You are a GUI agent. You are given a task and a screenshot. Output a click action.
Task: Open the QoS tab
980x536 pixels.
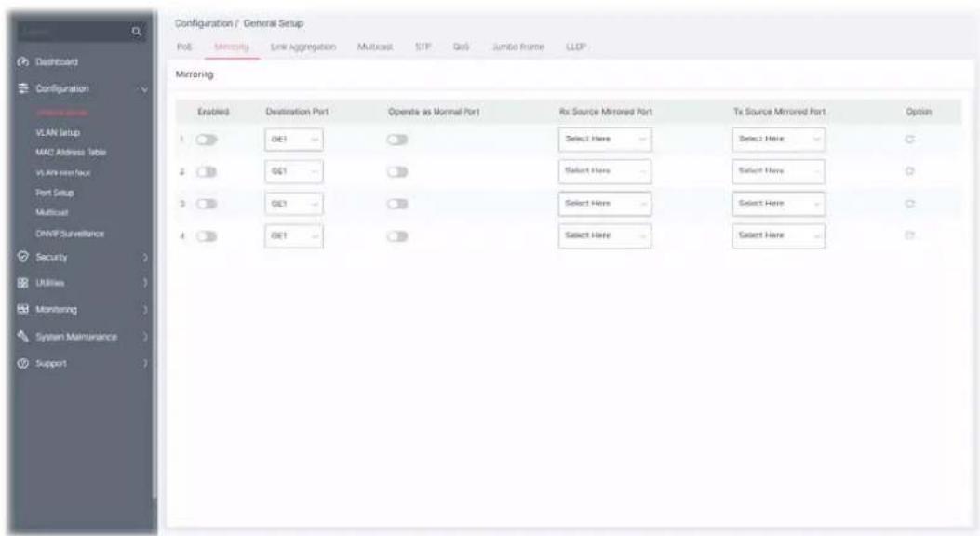coord(462,47)
